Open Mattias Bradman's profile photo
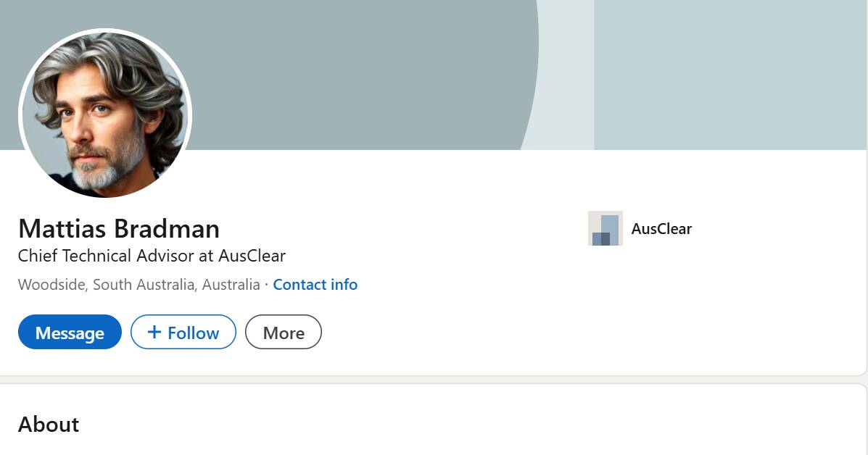868x455 pixels. (105, 114)
